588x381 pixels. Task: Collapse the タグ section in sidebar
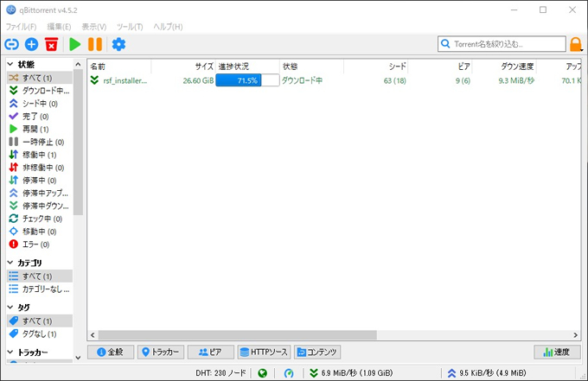pyautogui.click(x=10, y=308)
